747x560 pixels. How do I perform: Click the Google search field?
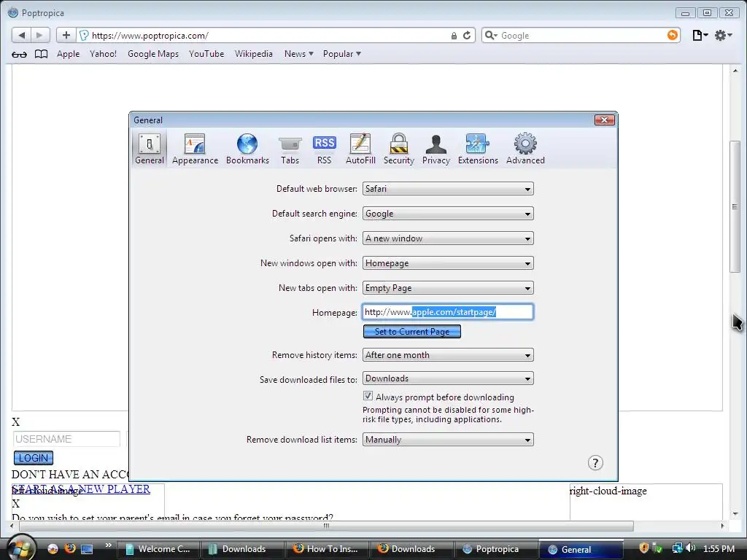[x=581, y=35]
